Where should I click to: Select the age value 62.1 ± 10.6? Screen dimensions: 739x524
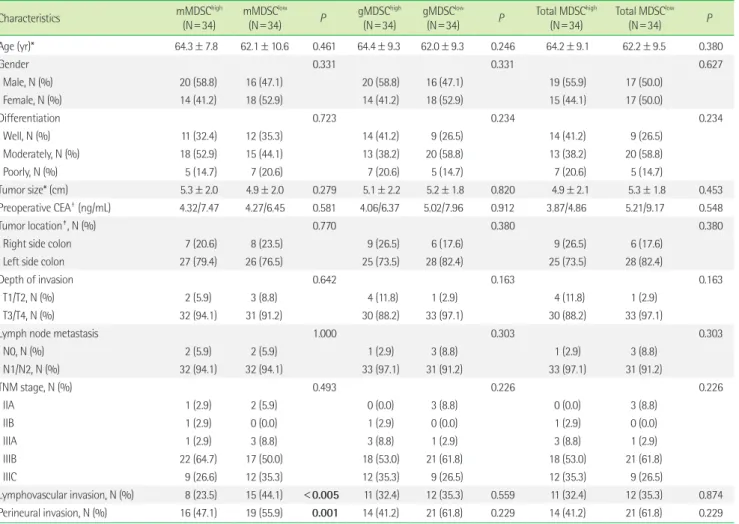pos(264,47)
